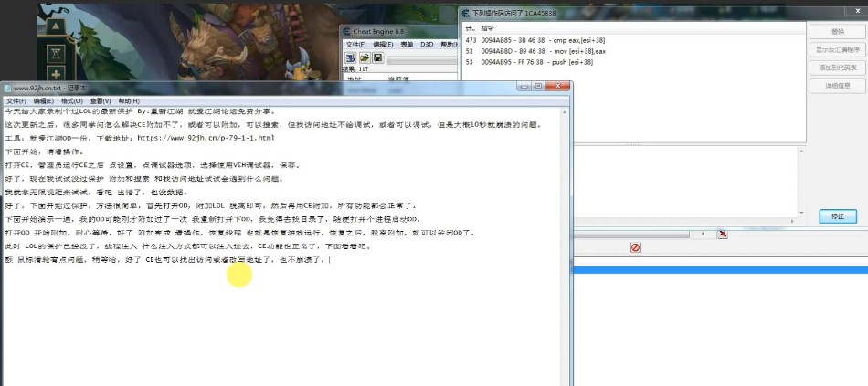Click the red arrow add-to-list icon
Viewport: 868px width, 386px height.
(x=723, y=234)
